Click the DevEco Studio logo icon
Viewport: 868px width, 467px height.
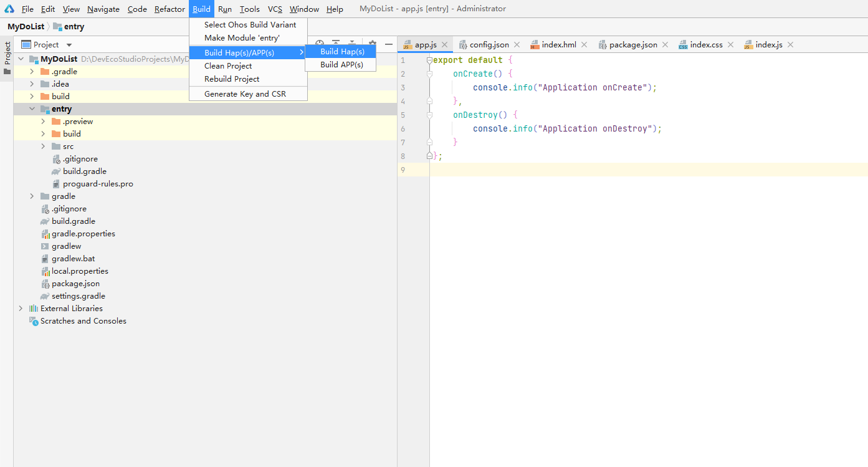9,9
